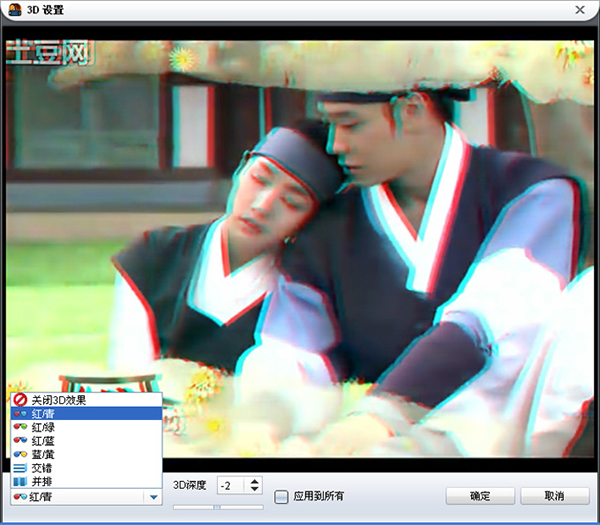Click the red prohibition icon for 关闭3D效果
Image resolution: width=600 pixels, height=525 pixels.
pyautogui.click(x=20, y=400)
